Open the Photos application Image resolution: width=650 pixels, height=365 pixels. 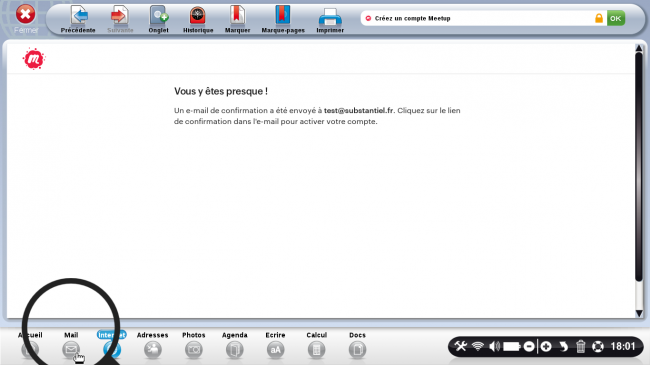click(x=194, y=346)
